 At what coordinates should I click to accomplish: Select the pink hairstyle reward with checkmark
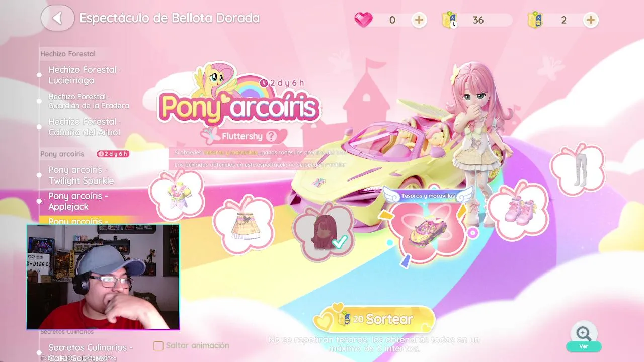click(324, 231)
